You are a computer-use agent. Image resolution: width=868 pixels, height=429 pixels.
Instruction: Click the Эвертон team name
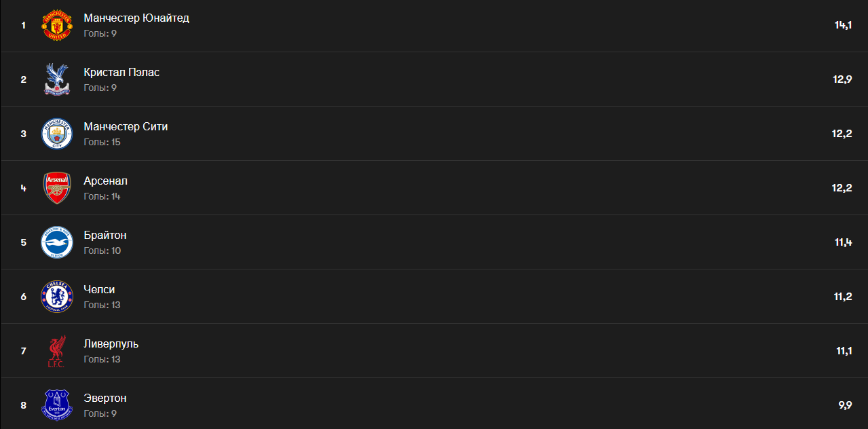[105, 398]
